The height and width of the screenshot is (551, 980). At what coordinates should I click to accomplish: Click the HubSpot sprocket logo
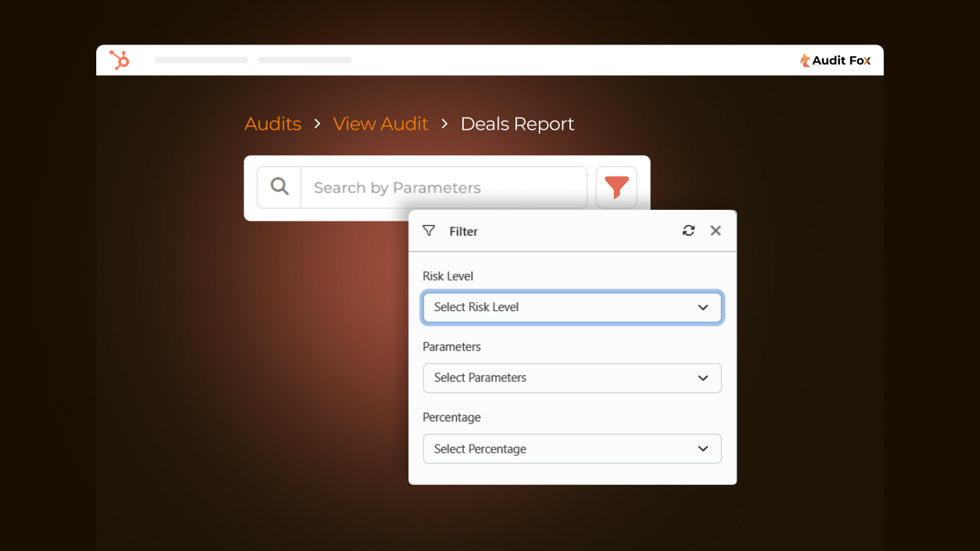click(119, 60)
